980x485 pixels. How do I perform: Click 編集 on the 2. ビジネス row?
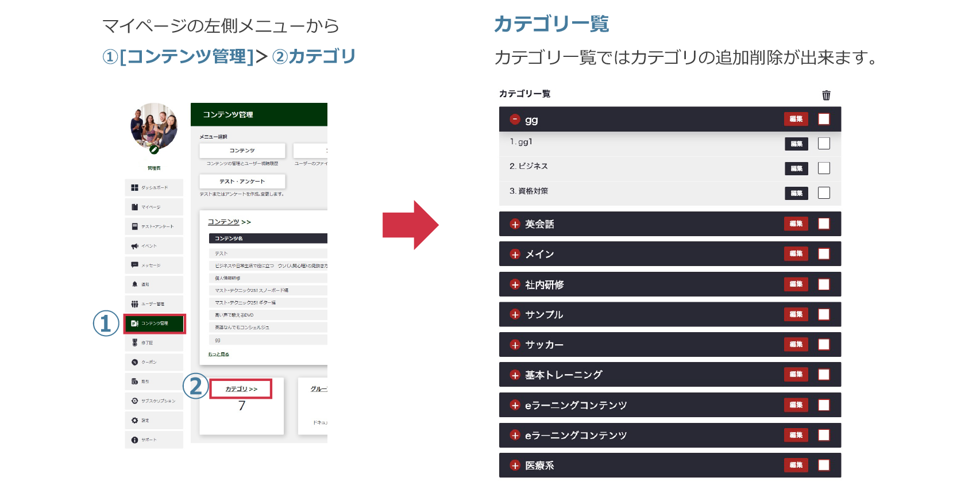click(796, 168)
